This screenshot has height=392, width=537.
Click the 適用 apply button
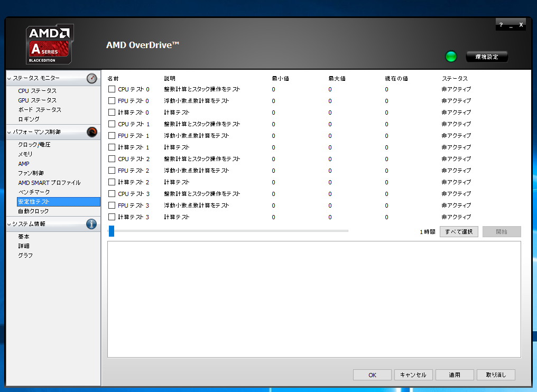pos(455,375)
